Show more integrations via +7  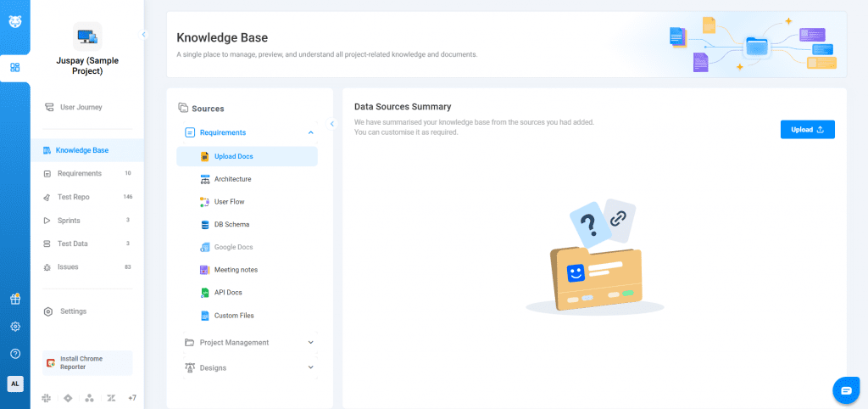pos(131,398)
